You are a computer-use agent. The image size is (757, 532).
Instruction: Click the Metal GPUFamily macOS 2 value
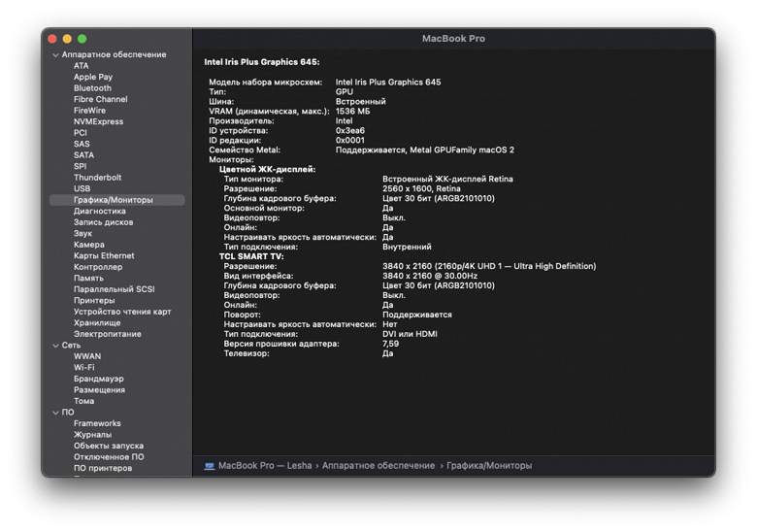pos(425,150)
